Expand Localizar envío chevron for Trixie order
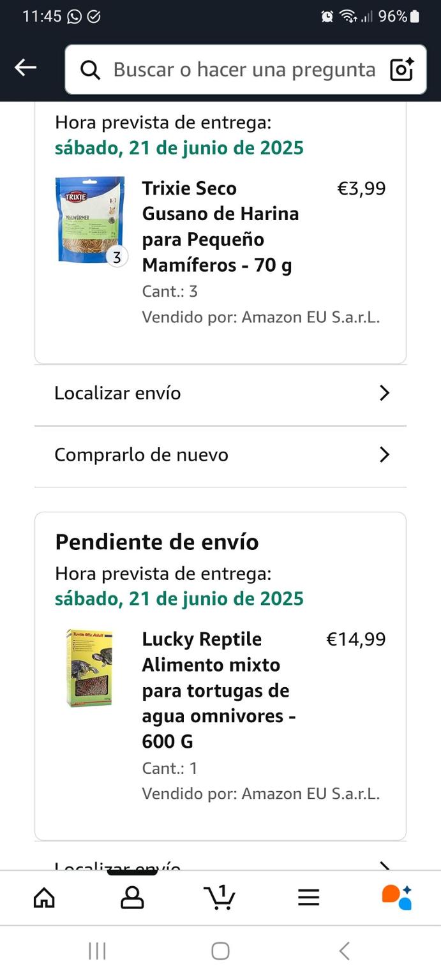Screen dimensions: 441x980 [384, 393]
